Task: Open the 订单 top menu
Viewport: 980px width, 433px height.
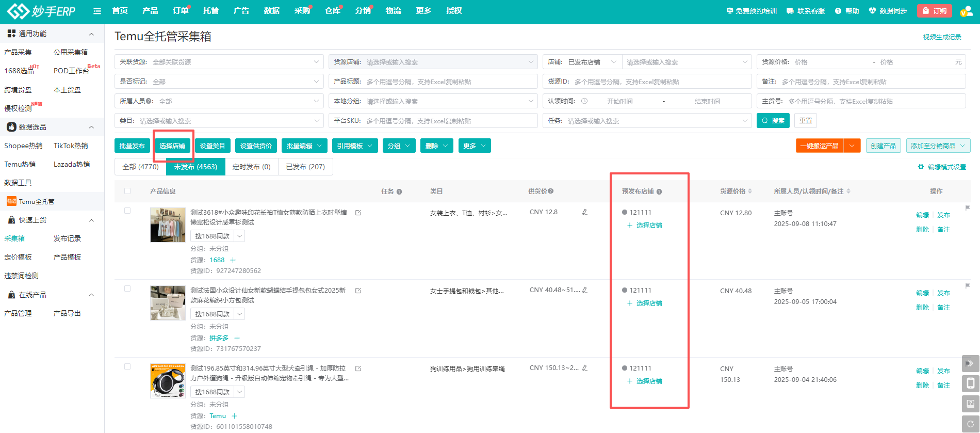Action: tap(180, 11)
